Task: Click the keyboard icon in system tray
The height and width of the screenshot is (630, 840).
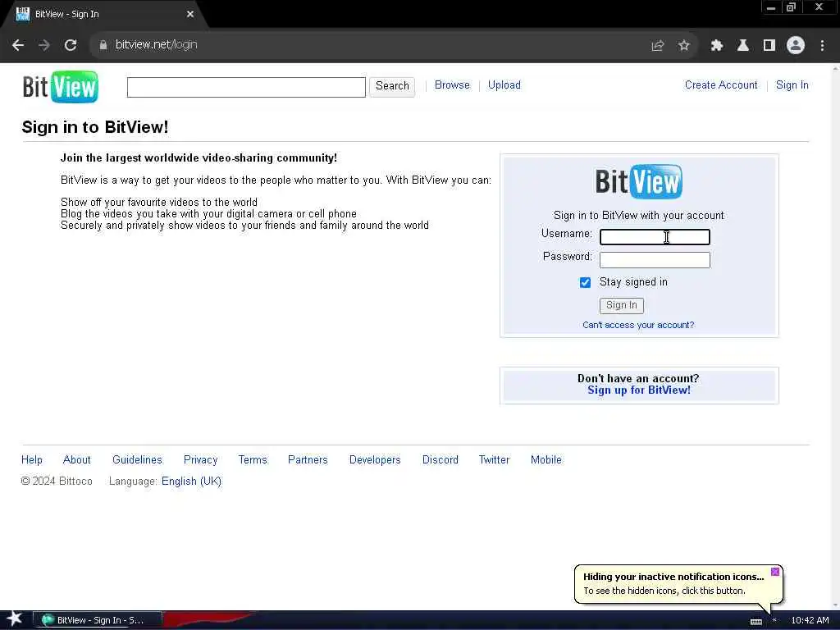Action: pos(756,621)
